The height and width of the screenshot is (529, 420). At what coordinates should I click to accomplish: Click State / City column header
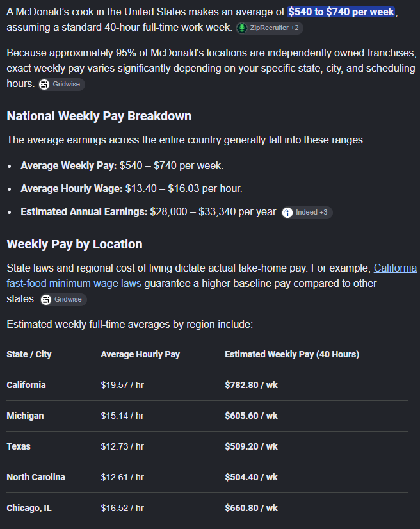pyautogui.click(x=29, y=355)
